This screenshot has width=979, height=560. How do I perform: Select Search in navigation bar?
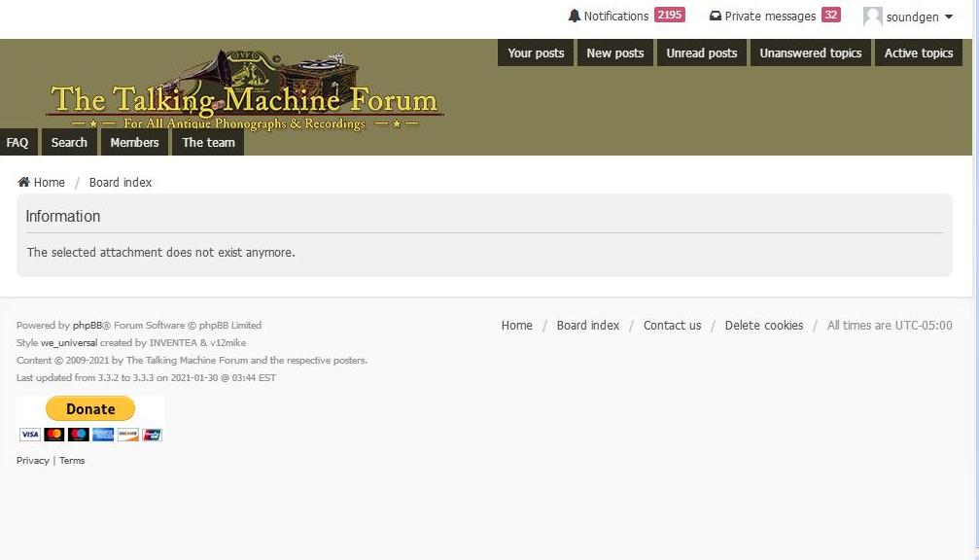[69, 143]
